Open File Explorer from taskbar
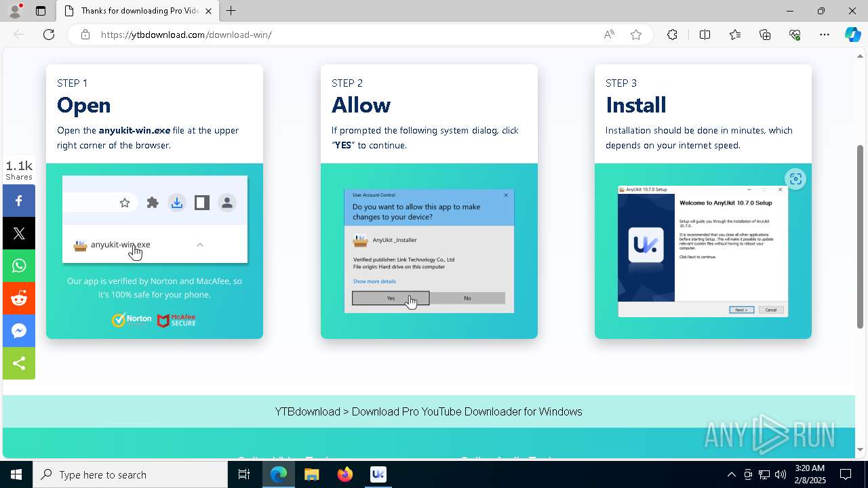The height and width of the screenshot is (488, 868). click(312, 474)
